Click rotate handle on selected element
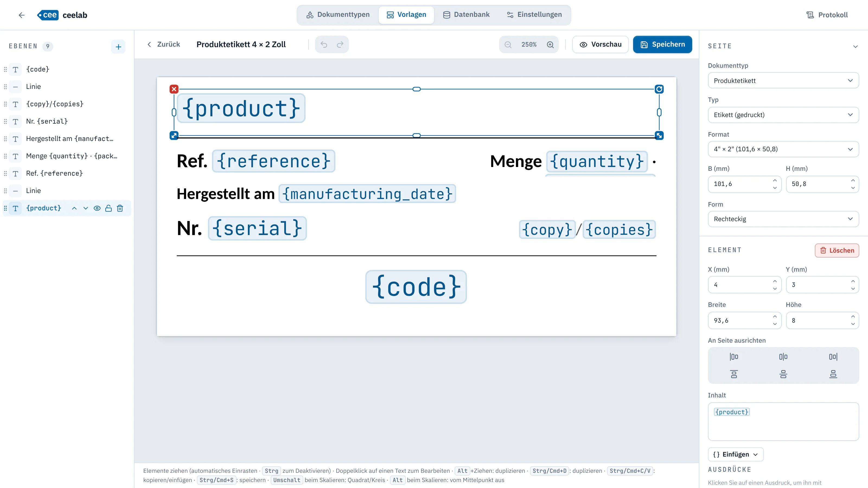 [x=659, y=89]
